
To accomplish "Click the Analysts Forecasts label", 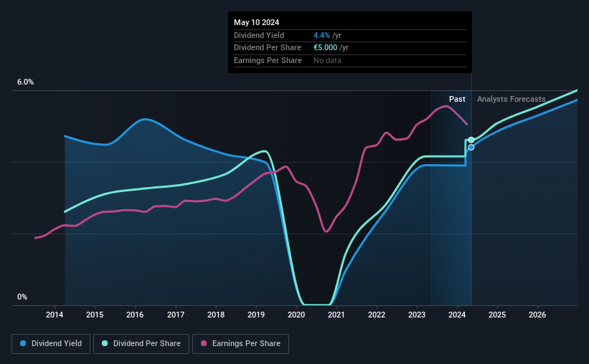I will pos(512,99).
